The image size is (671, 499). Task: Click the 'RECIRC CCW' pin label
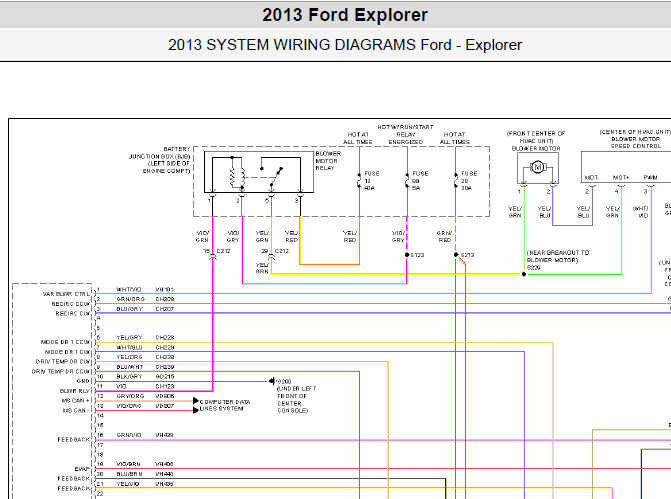tap(71, 304)
